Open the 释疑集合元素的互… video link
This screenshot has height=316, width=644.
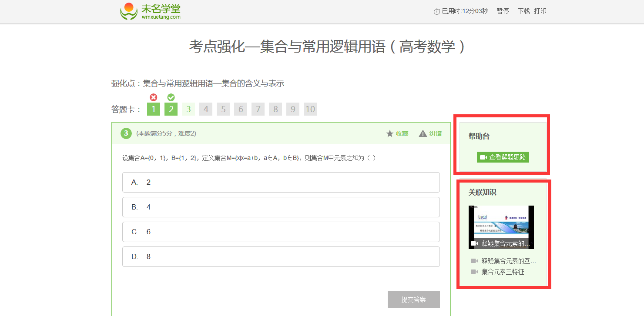point(508,261)
